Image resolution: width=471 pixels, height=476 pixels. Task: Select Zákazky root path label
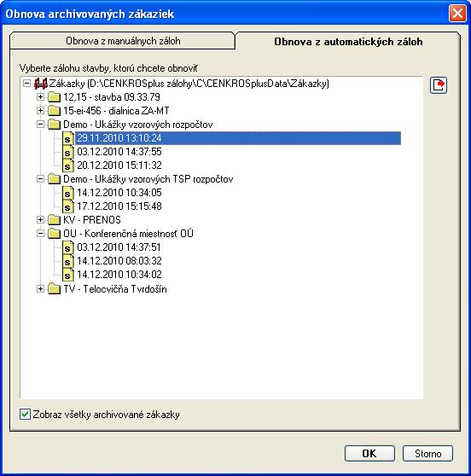[x=189, y=84]
